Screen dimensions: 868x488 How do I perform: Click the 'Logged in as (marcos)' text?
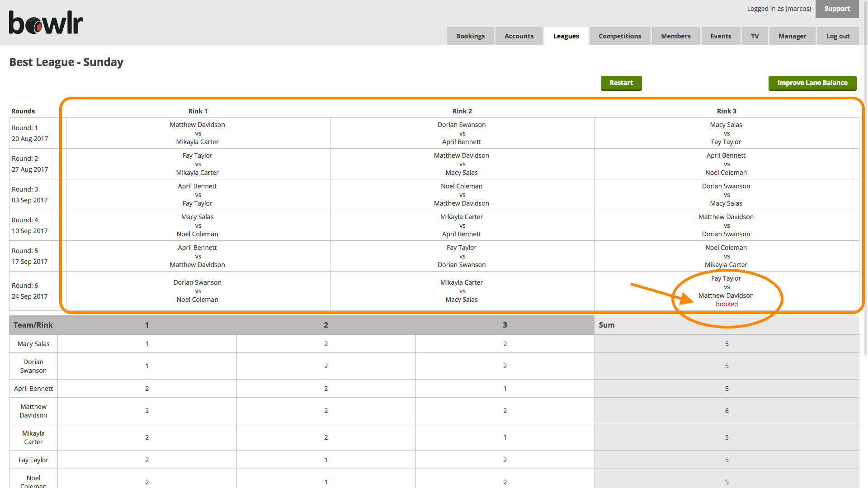click(x=779, y=9)
